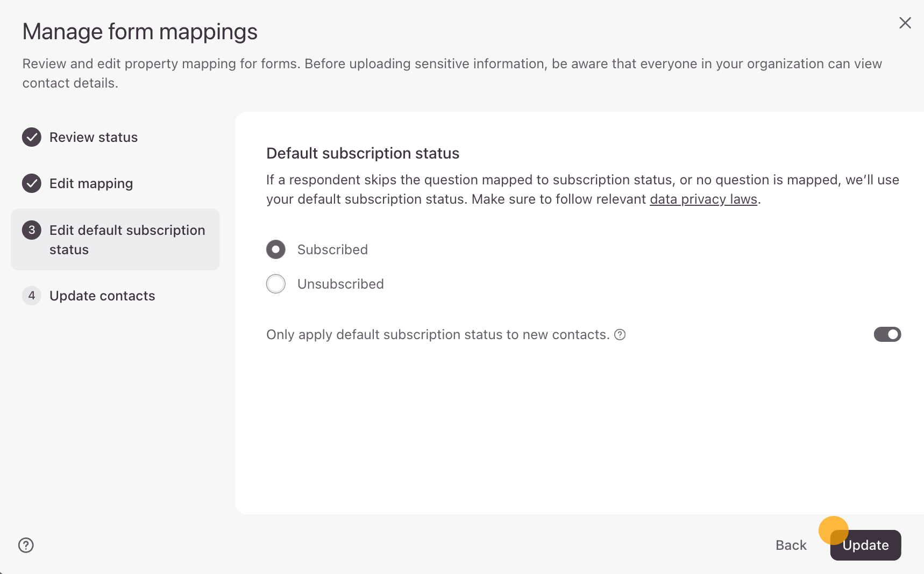Go to the Review status step

tap(94, 137)
